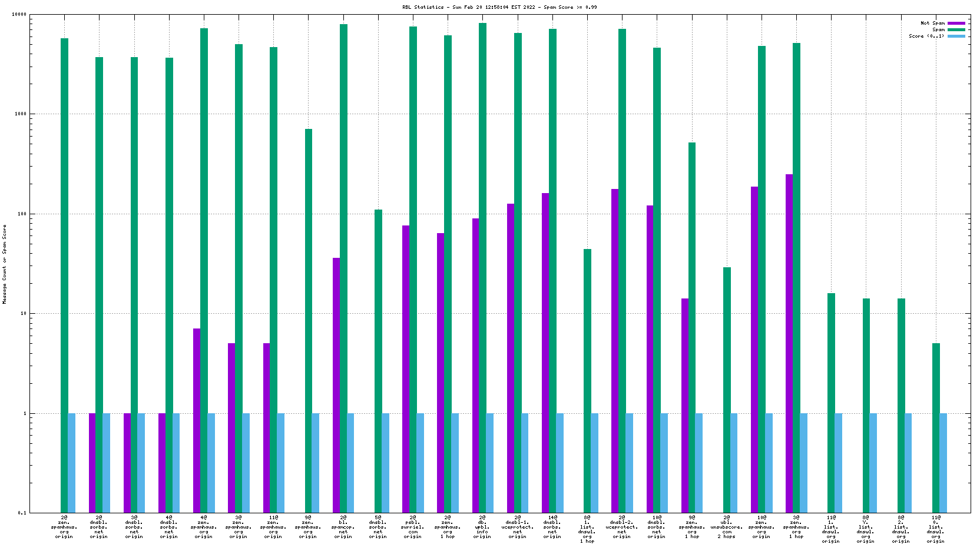This screenshot has width=980, height=551.
Task: Select the ubl.unsubscore.com 2 hops label
Action: tap(727, 527)
